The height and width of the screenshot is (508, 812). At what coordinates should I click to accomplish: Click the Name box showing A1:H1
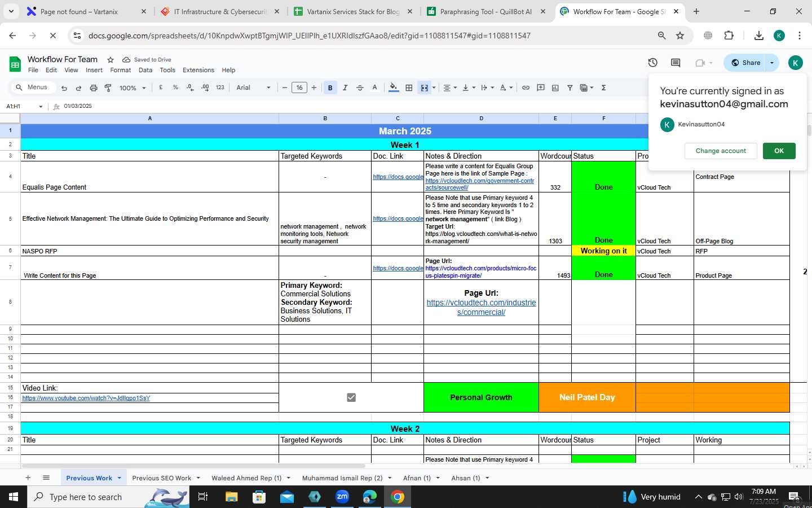tap(24, 106)
